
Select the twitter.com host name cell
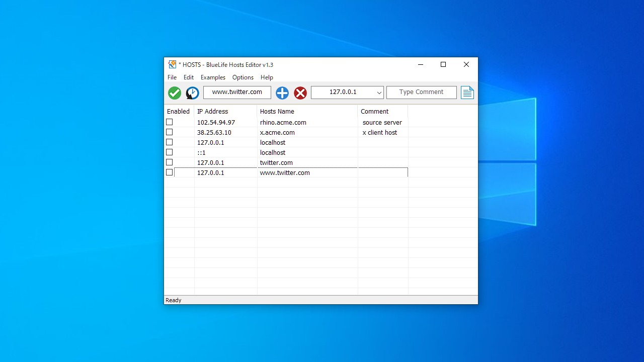pyautogui.click(x=307, y=162)
